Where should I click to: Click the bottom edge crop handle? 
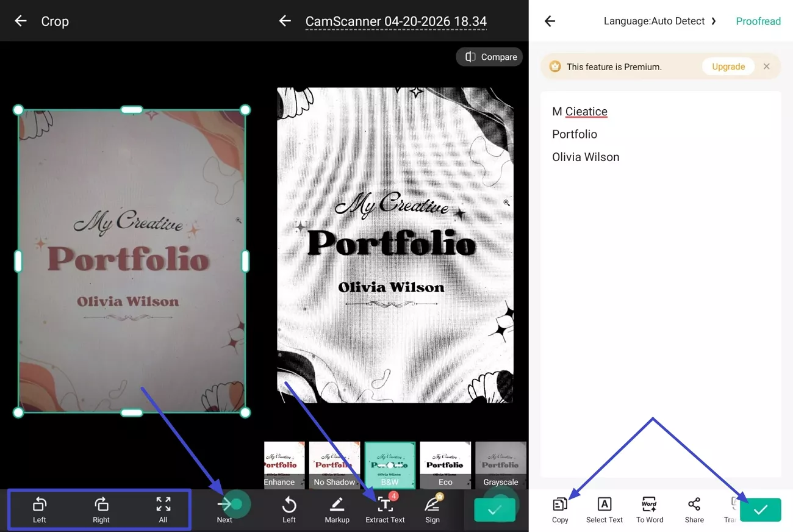tap(132, 412)
